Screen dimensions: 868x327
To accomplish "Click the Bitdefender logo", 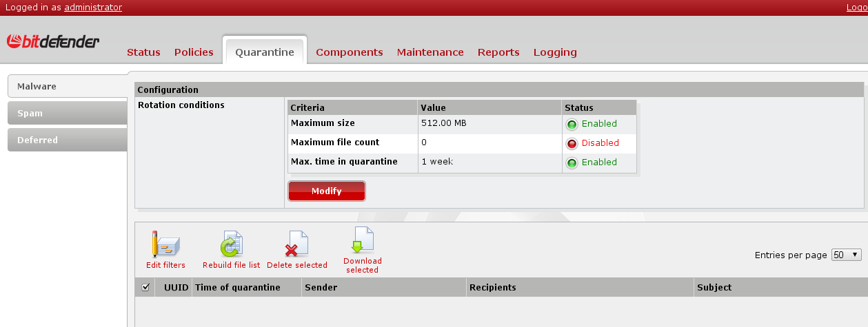I will [53, 42].
